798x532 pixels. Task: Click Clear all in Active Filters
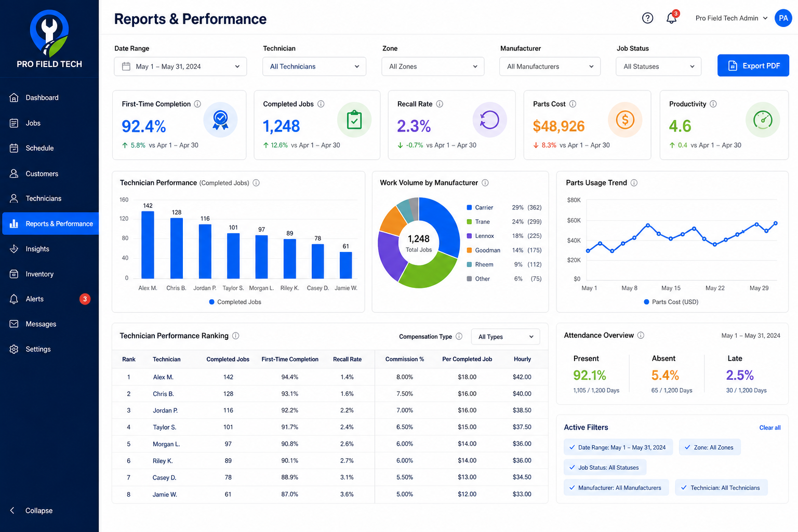pyautogui.click(x=770, y=428)
